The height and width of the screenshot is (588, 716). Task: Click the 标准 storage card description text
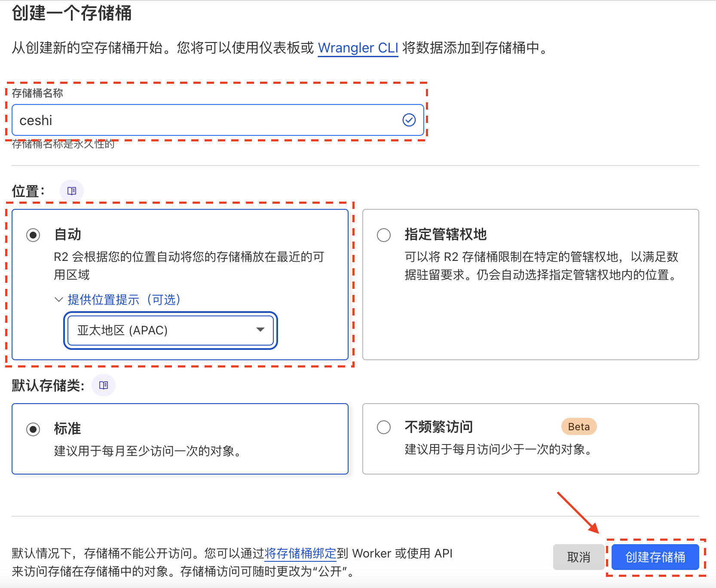[x=148, y=451]
